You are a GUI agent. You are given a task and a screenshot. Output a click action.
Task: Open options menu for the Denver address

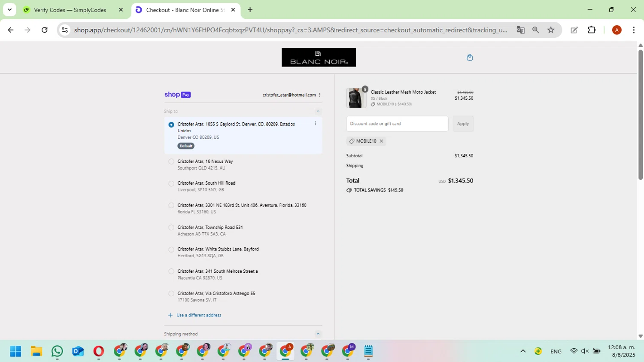315,124
